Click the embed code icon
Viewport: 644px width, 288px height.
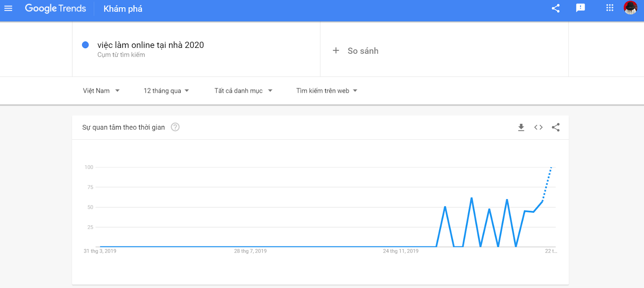point(539,128)
